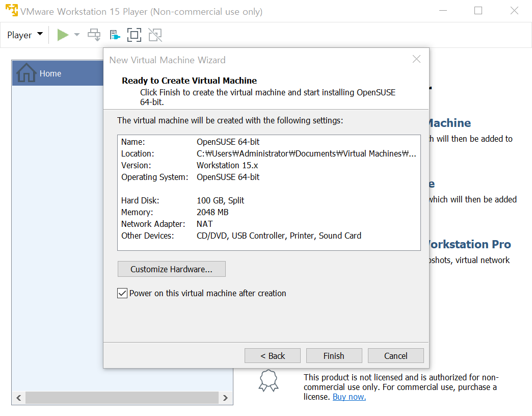The height and width of the screenshot is (416, 532).
Task: Click the Location path value
Action: [306, 154]
